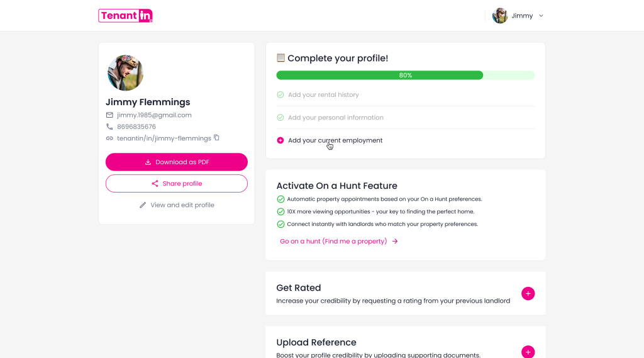
Task: Expand the Upload Reference section
Action: click(x=528, y=352)
